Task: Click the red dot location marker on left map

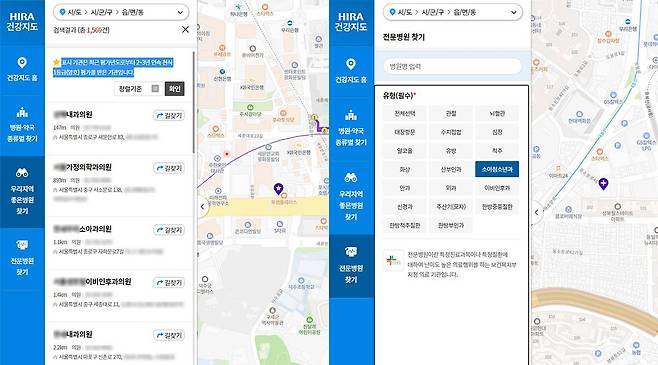Action: pyautogui.click(x=227, y=154)
